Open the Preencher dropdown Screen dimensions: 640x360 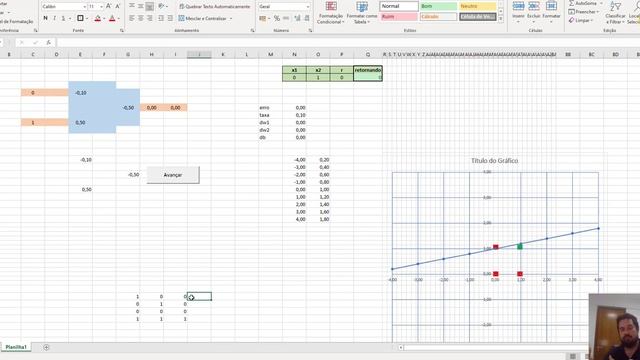[584, 12]
